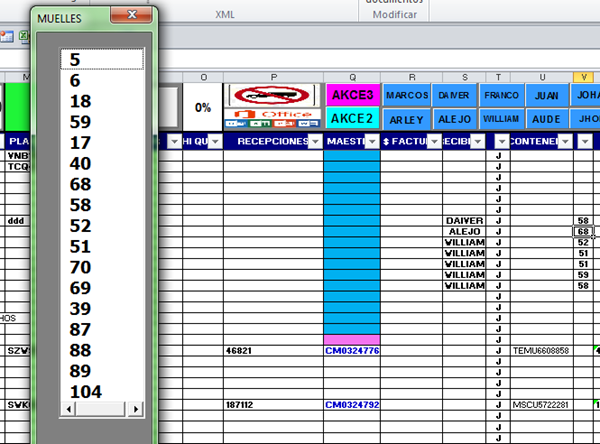Image resolution: width=600 pixels, height=444 pixels.
Task: Click the AKCE2 cyan button
Action: click(352, 119)
